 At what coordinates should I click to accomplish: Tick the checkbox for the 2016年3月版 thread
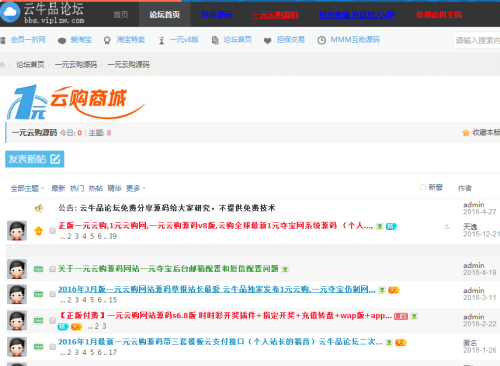click(x=52, y=294)
